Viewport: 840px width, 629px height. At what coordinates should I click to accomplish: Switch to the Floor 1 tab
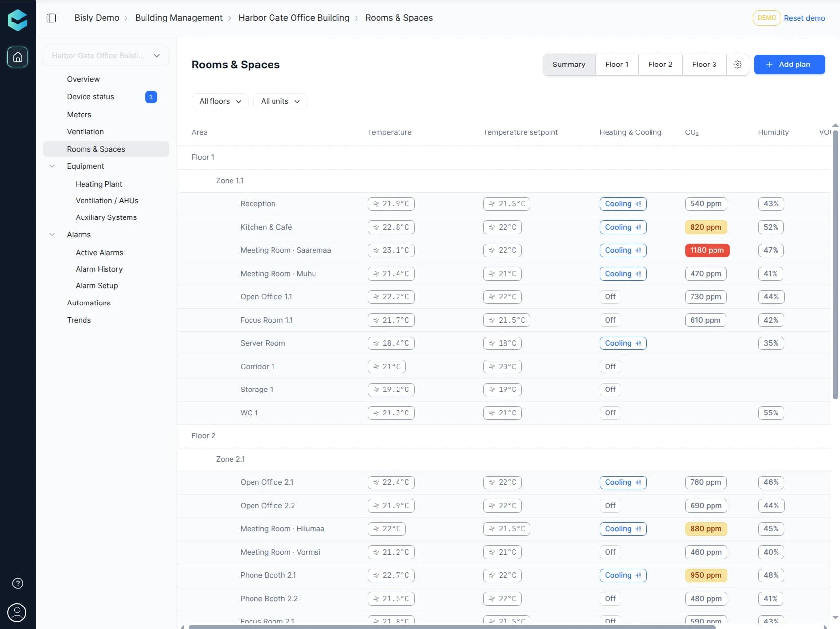click(616, 65)
